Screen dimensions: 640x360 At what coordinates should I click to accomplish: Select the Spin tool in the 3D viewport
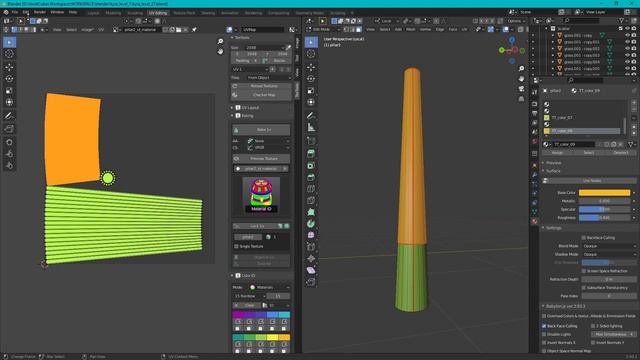click(311, 224)
